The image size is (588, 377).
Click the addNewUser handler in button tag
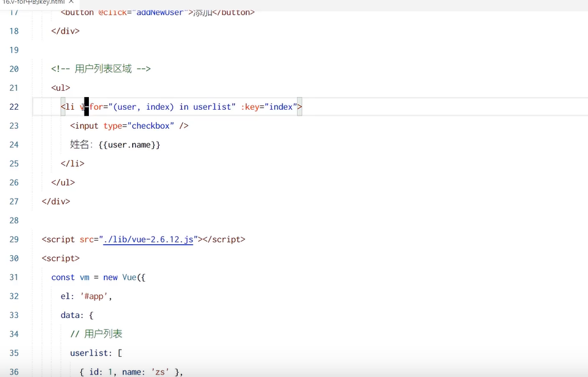[160, 12]
